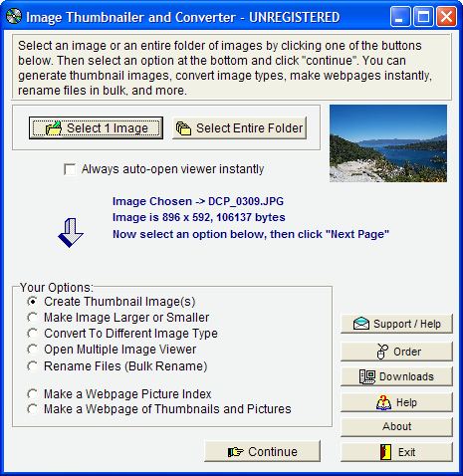Choose Select Entire Folder button
The width and height of the screenshot is (463, 476).
pyautogui.click(x=239, y=127)
